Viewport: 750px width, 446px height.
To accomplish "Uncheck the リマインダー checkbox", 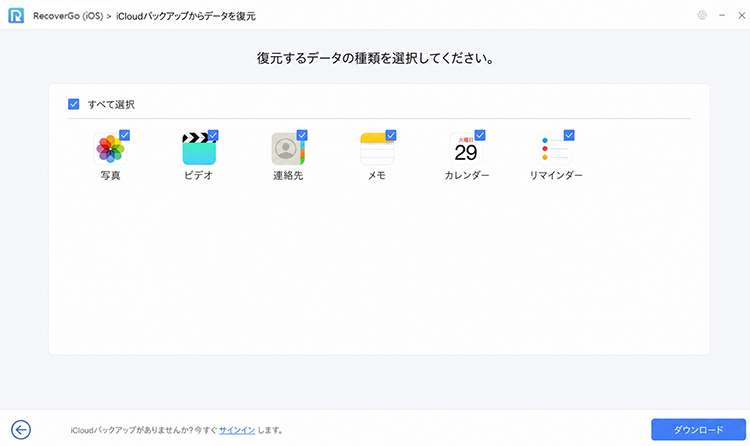I will coord(569,135).
